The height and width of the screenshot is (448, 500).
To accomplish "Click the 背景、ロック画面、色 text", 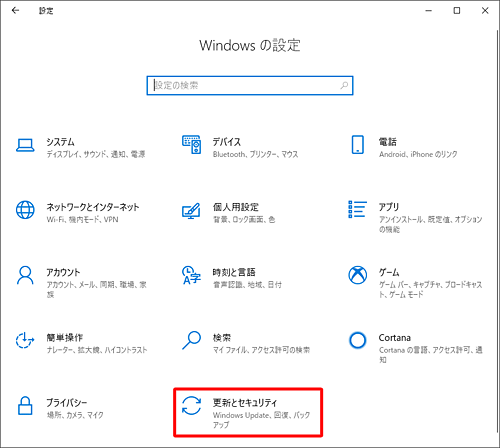I will (244, 219).
